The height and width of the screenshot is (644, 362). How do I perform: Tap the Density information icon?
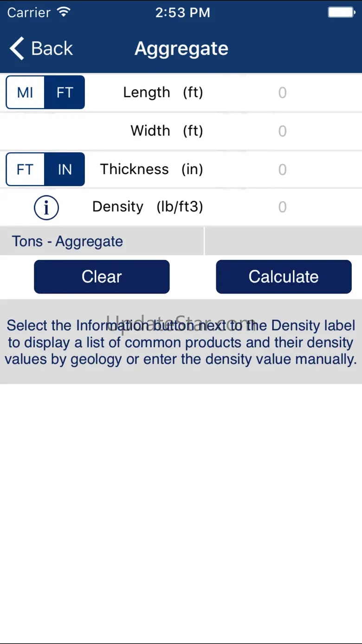(x=46, y=208)
